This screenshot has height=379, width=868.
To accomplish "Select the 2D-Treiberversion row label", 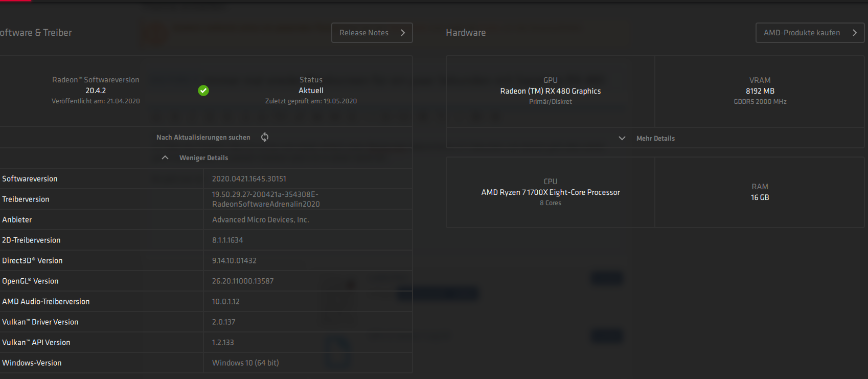I will click(x=31, y=240).
